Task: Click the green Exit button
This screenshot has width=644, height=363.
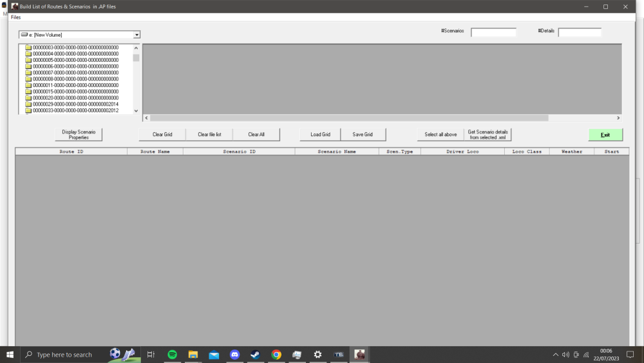Action: tap(605, 135)
